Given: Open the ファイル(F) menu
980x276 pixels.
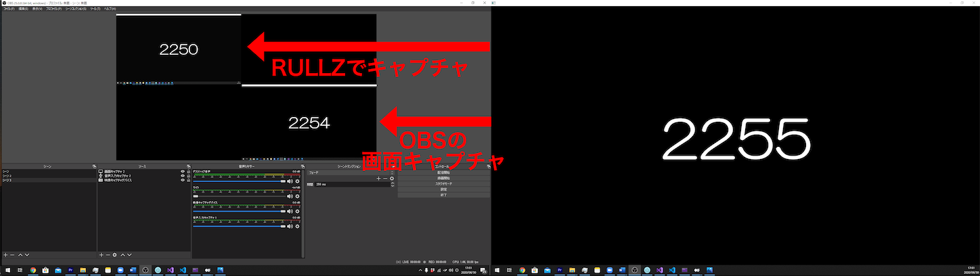Looking at the screenshot, I should point(9,9).
